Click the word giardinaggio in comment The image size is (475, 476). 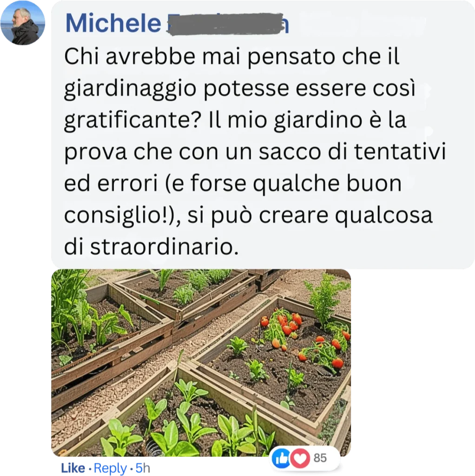[130, 89]
